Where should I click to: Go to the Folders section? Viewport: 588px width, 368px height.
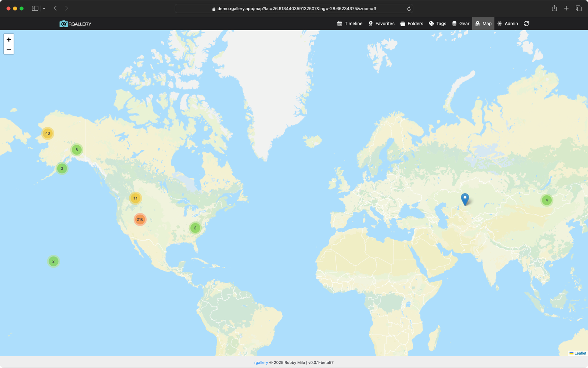pyautogui.click(x=412, y=24)
